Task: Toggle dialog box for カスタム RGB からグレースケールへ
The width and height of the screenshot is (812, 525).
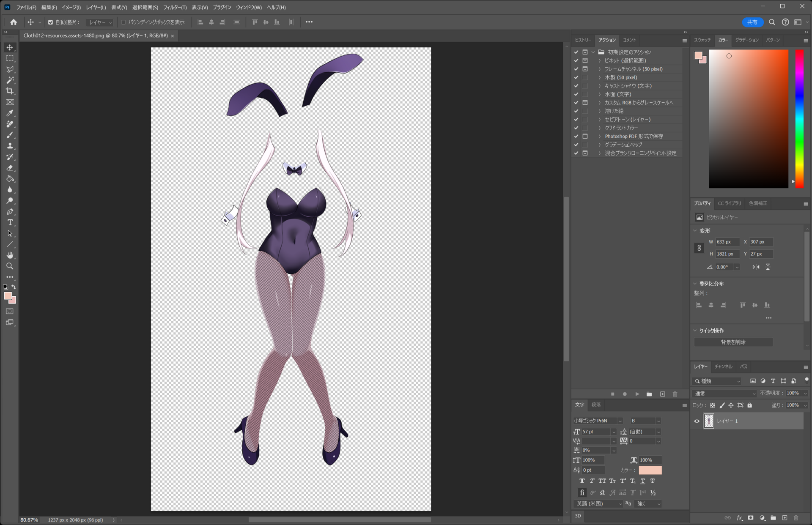Action: click(x=585, y=103)
